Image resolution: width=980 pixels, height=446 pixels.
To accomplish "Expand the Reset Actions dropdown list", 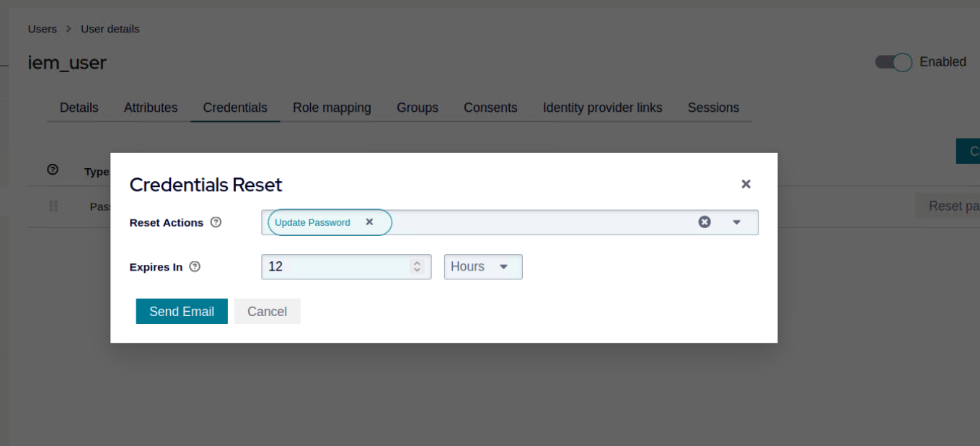I will coord(736,222).
